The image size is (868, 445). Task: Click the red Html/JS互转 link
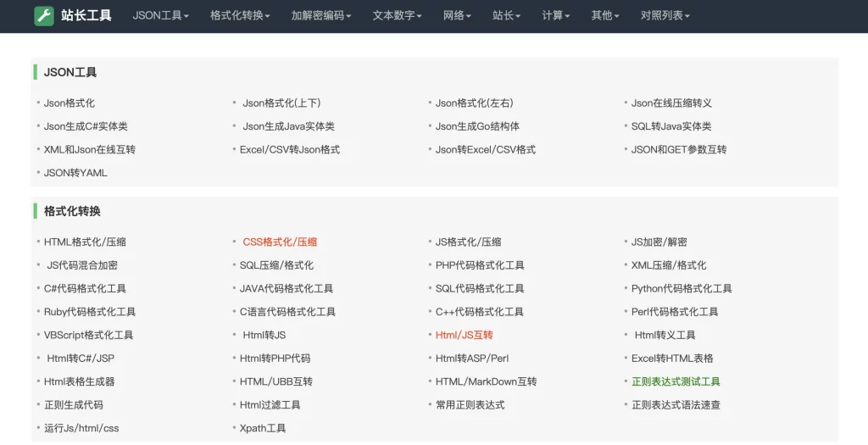(464, 335)
